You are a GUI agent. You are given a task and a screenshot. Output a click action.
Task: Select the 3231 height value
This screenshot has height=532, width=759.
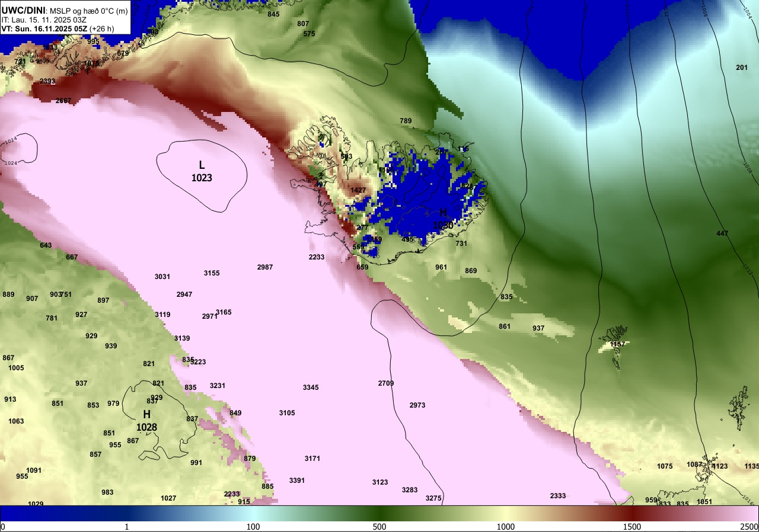point(218,386)
